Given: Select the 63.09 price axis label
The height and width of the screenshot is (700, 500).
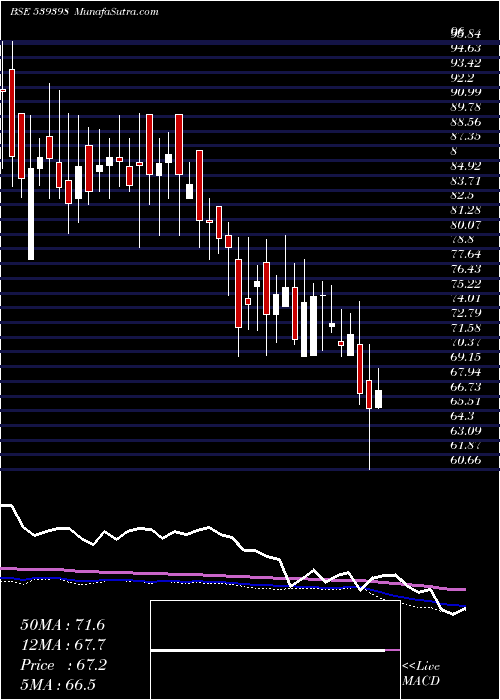Looking at the screenshot, I should (466, 431).
